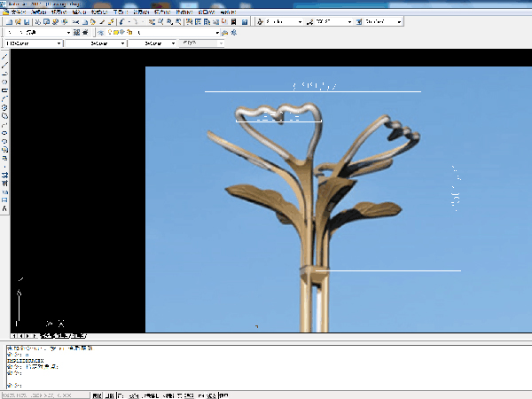
Task: Select the Circle drawing tool
Action: click(x=4, y=106)
